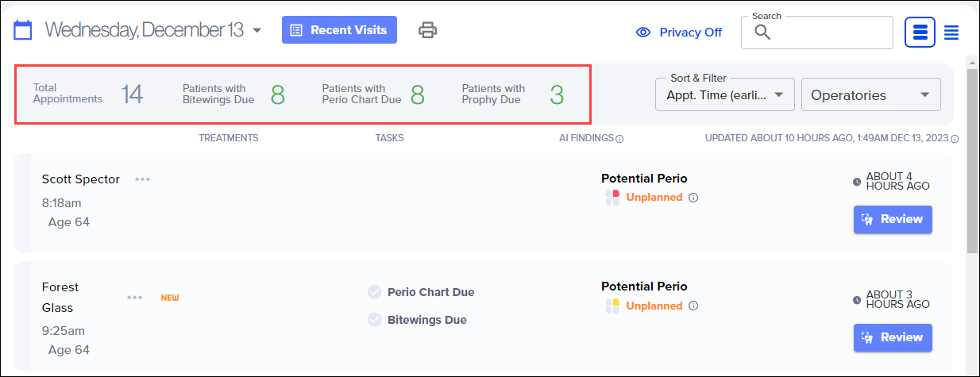Click the vertical scrollbar thumb
This screenshot has width=980, height=377.
pos(972,159)
